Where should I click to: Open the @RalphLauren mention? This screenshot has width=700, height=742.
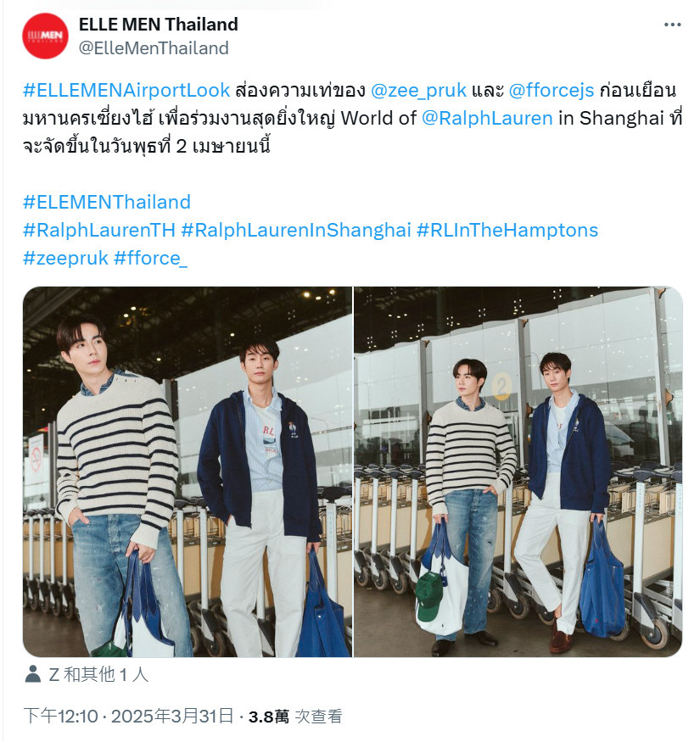pyautogui.click(x=487, y=118)
